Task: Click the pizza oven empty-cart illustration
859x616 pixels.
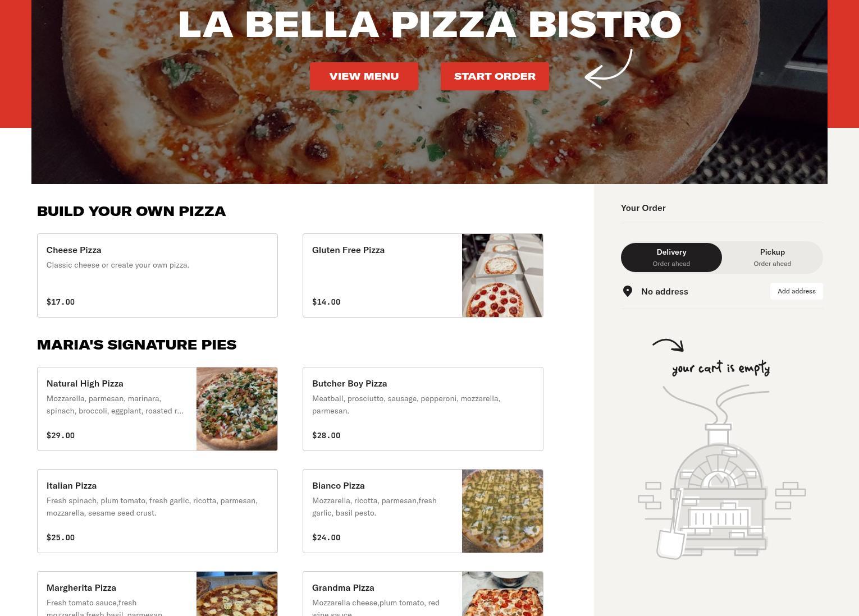Action: coord(721,472)
